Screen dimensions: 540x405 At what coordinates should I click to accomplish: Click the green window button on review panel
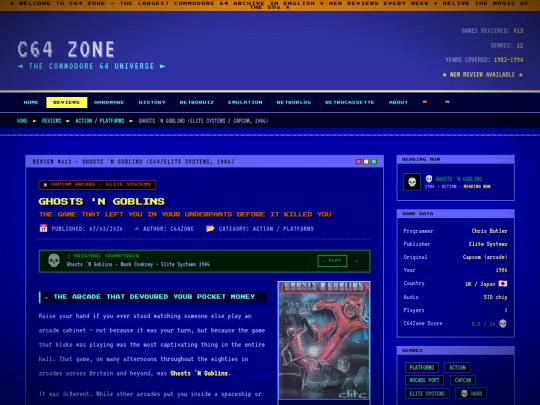click(374, 162)
